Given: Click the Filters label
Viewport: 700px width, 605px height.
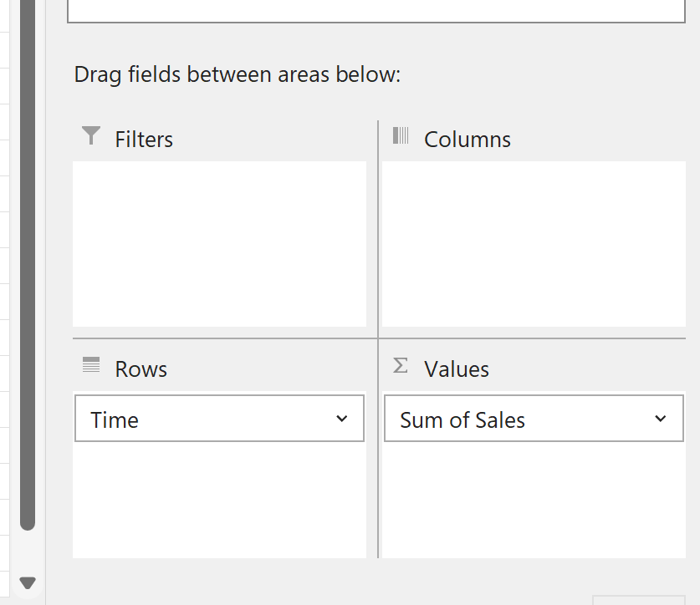Looking at the screenshot, I should [x=144, y=140].
